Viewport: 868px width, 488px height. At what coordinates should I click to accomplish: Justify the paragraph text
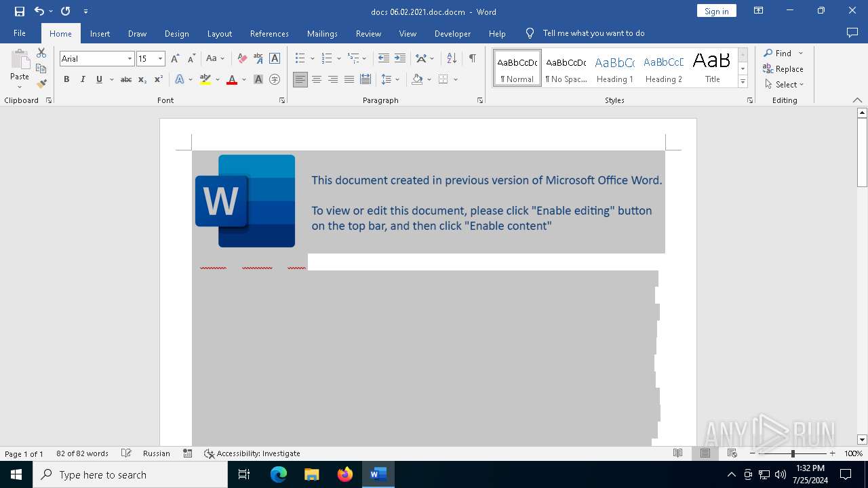349,80
